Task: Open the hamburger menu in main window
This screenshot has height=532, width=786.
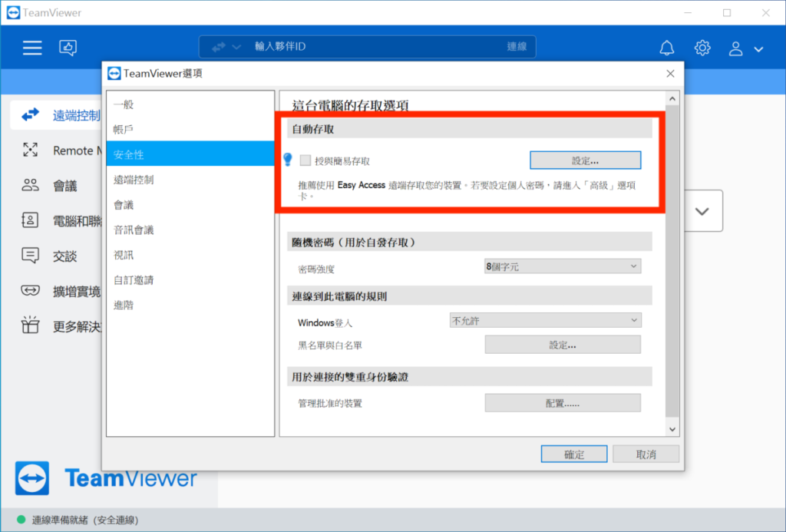Action: pyautogui.click(x=32, y=48)
